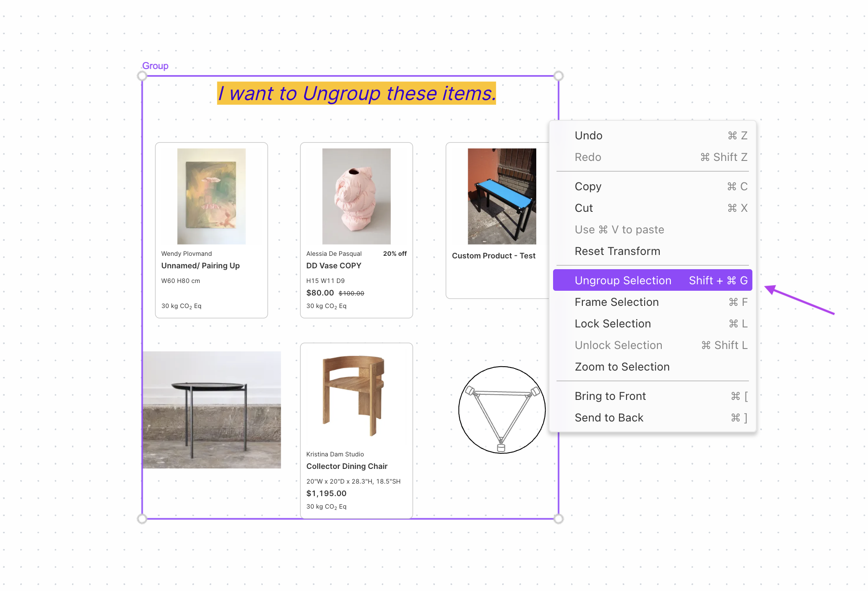Click top-left selection handle of the group

[142, 76]
